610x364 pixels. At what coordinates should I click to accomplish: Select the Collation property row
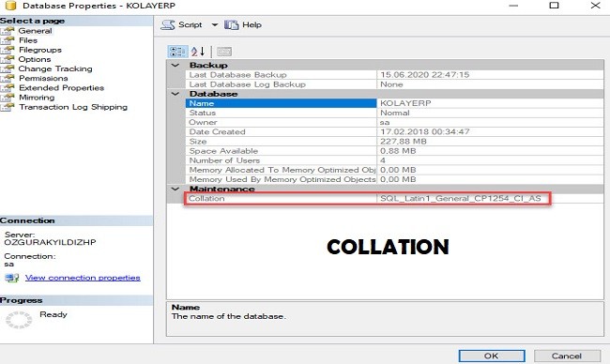point(394,198)
